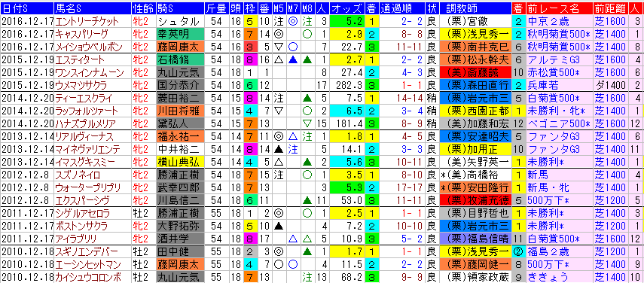Open horse キャスパリーグ
This screenshot has width=644, height=283.
point(82,34)
